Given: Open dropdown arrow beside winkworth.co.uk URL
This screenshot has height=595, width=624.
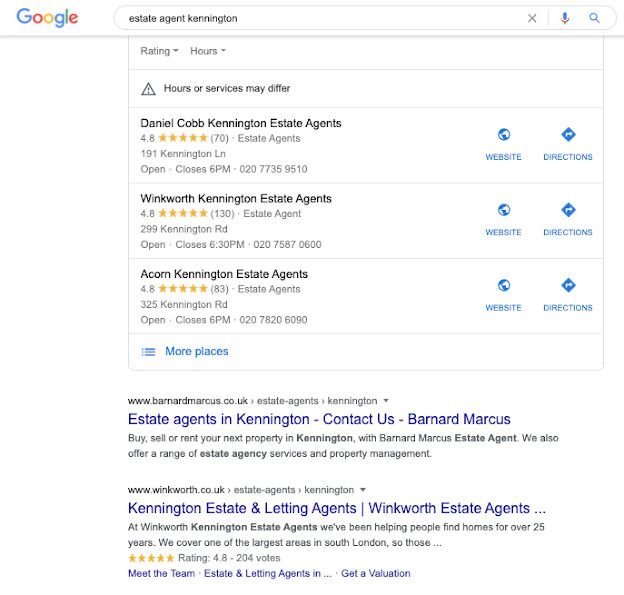Looking at the screenshot, I should click(363, 490).
